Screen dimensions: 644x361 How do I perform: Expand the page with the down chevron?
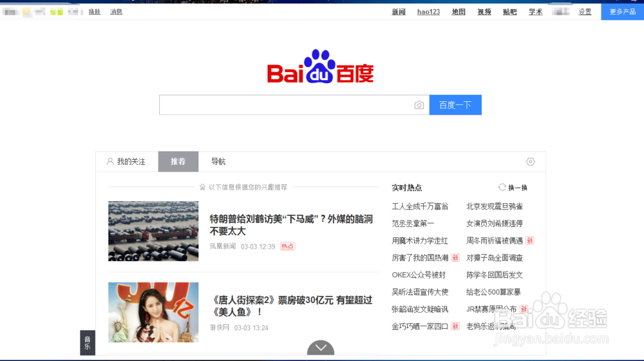pyautogui.click(x=321, y=347)
